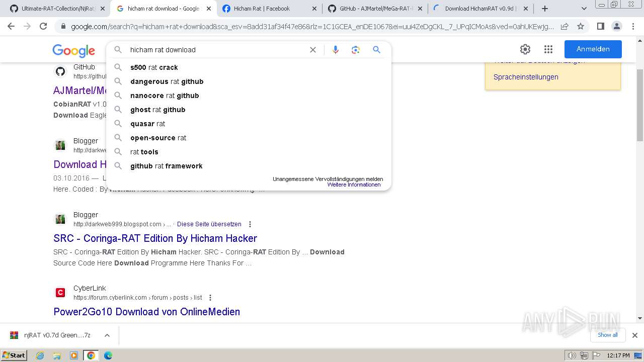Click the Google search input field
The width and height of the screenshot is (644, 362).
coord(216,50)
